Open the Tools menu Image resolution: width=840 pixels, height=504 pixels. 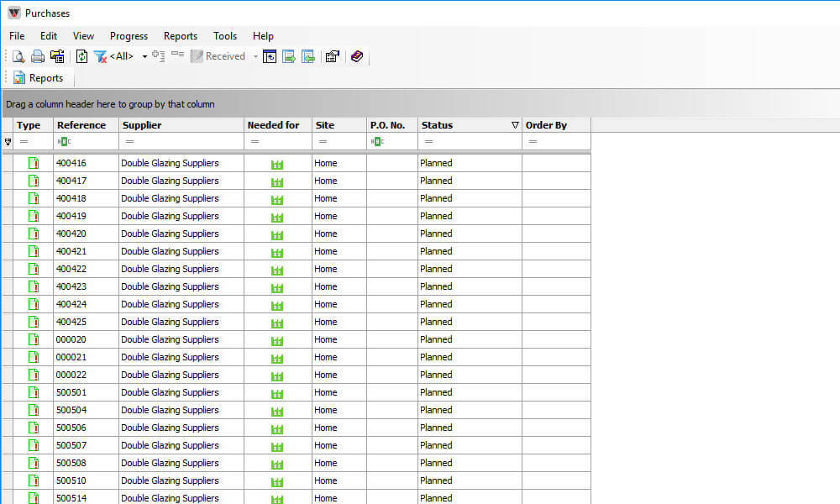[225, 36]
